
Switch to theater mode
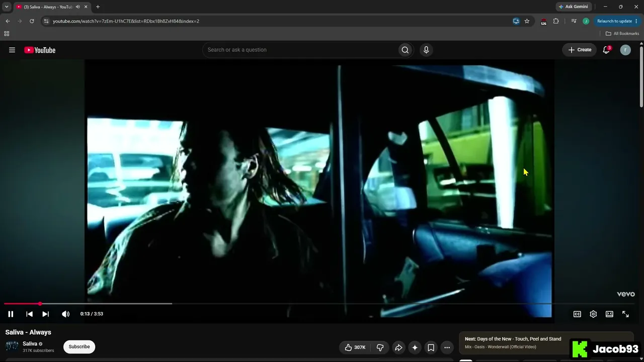[609, 314]
